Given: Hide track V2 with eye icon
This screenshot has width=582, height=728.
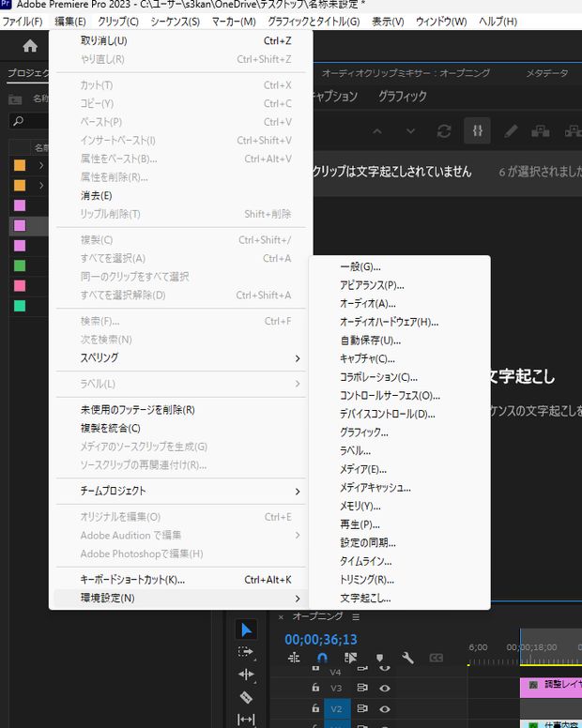Looking at the screenshot, I should (x=385, y=709).
